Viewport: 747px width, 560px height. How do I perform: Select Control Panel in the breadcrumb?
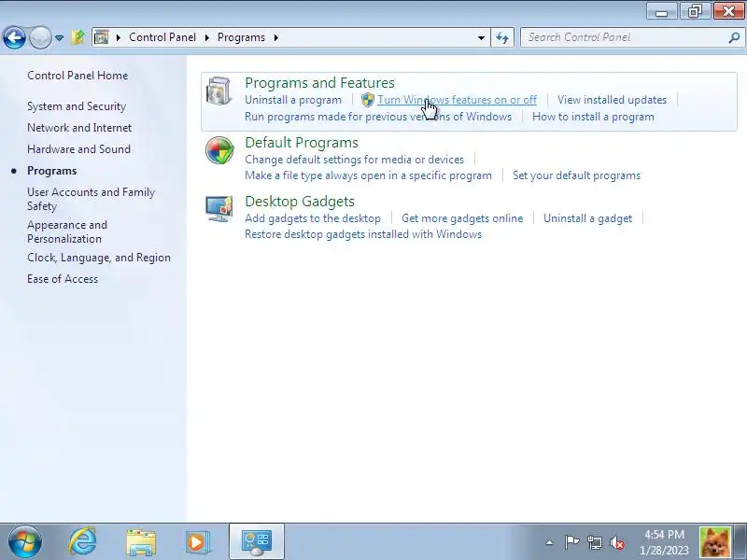(162, 37)
